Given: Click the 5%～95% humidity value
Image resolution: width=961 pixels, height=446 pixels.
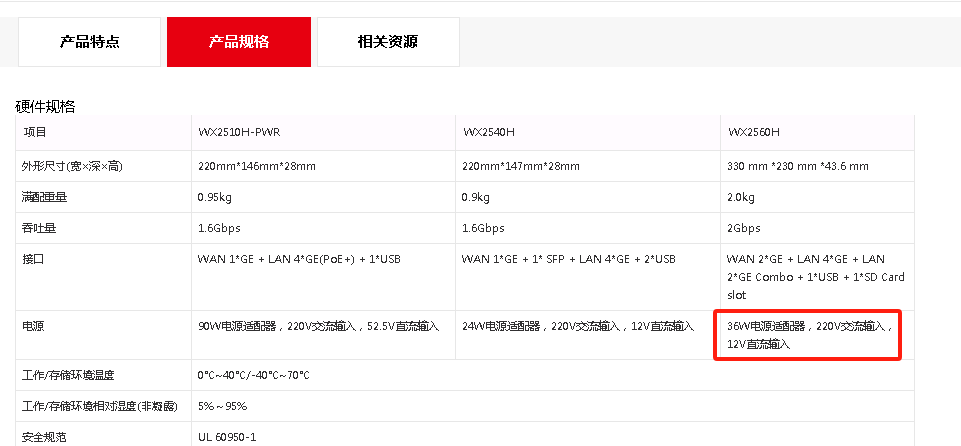Looking at the screenshot, I should 222,406.
